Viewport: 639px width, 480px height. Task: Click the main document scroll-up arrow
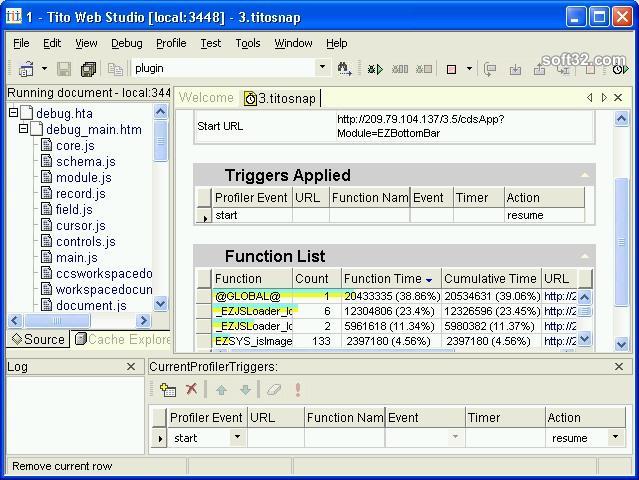click(621, 119)
